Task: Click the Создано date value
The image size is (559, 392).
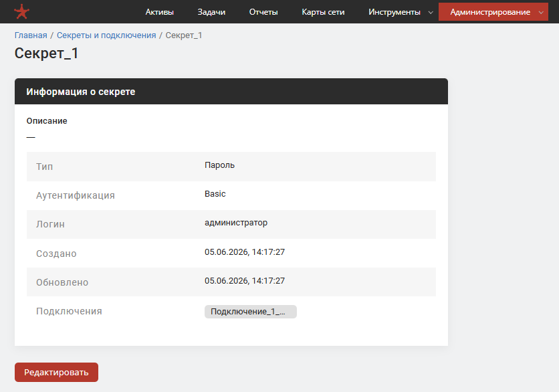Action: (x=245, y=252)
